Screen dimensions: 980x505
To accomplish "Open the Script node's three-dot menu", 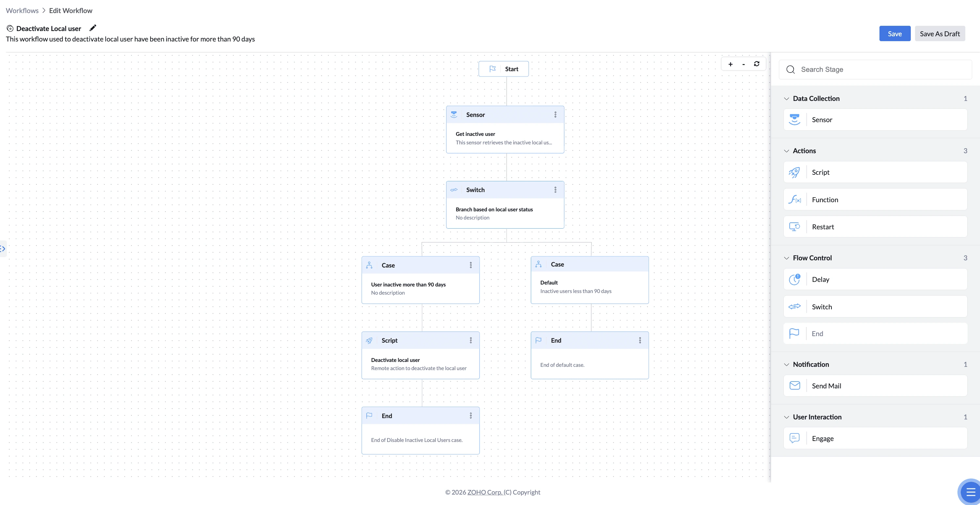I will [x=471, y=341].
